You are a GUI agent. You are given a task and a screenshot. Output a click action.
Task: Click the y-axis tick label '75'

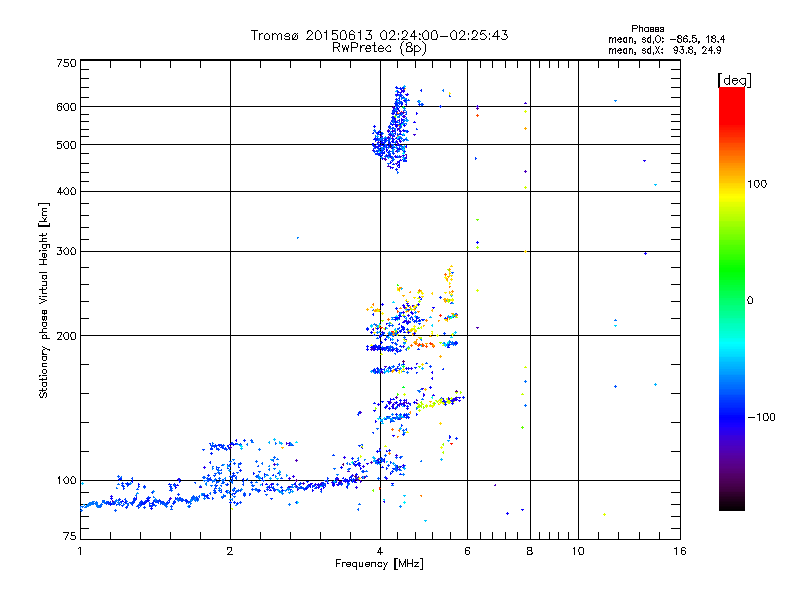pos(70,536)
